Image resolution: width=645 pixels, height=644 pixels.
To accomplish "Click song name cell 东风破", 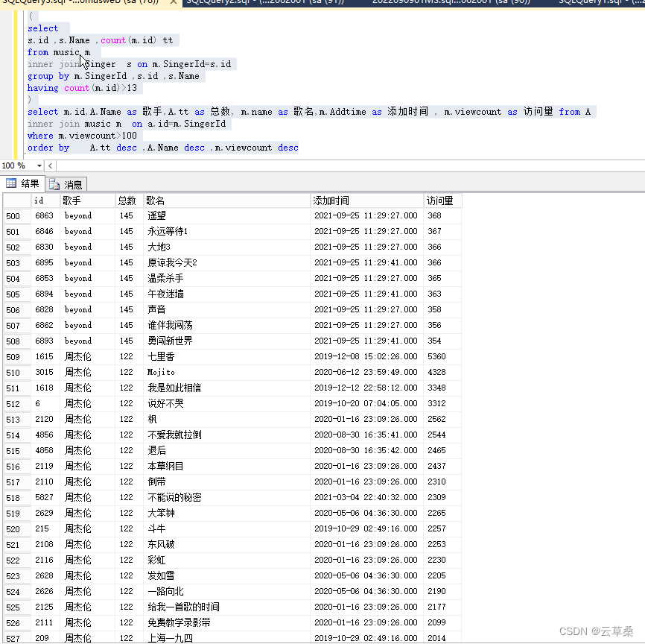I will coord(227,544).
